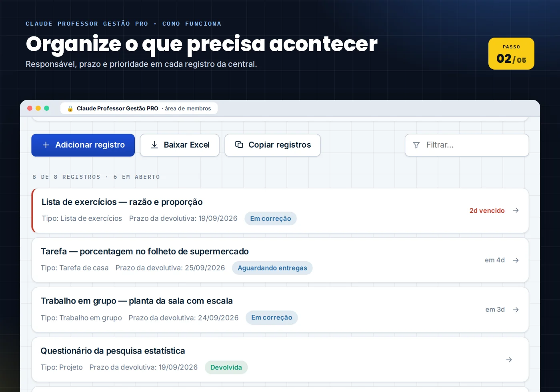Screen dimensions: 560x392
Task: Open arrow on Trabalho em grupo record
Action: point(516,310)
